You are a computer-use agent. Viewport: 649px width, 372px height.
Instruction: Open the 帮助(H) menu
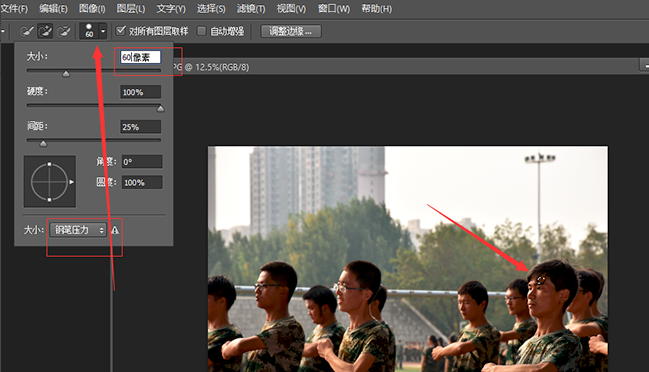pyautogui.click(x=376, y=9)
